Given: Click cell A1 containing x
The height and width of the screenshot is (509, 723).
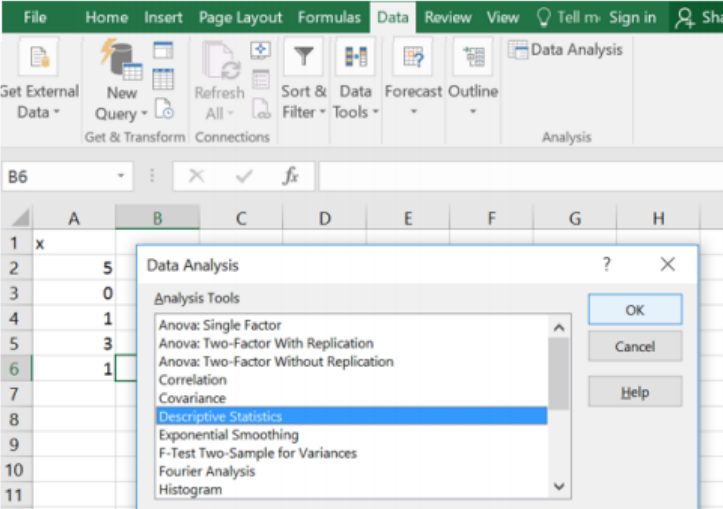Looking at the screenshot, I should (74, 243).
